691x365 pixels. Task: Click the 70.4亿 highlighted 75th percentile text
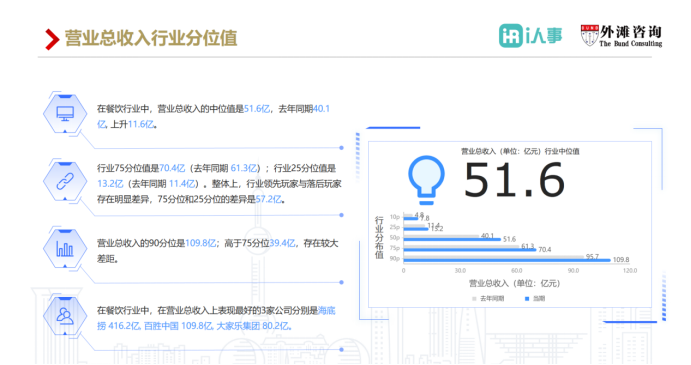point(172,168)
